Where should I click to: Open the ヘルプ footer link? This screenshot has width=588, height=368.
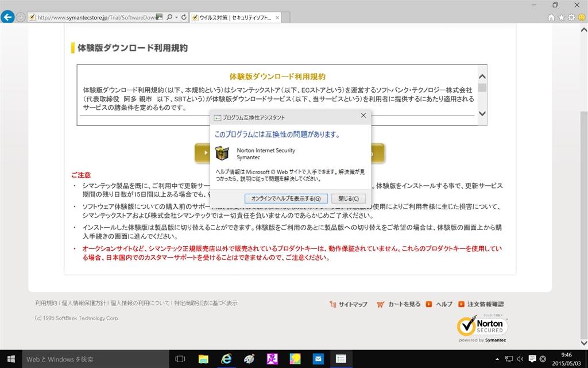point(439,304)
